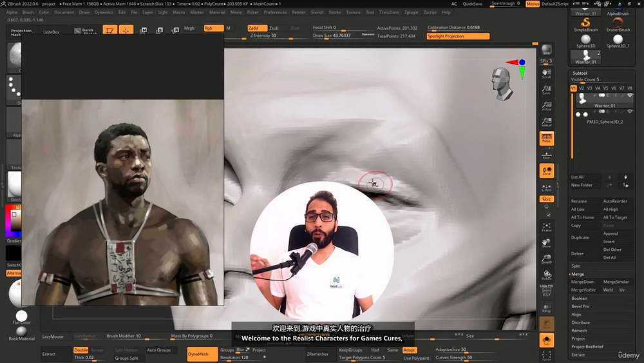Pick the Sphere3D_1 tool

pyautogui.click(x=618, y=41)
